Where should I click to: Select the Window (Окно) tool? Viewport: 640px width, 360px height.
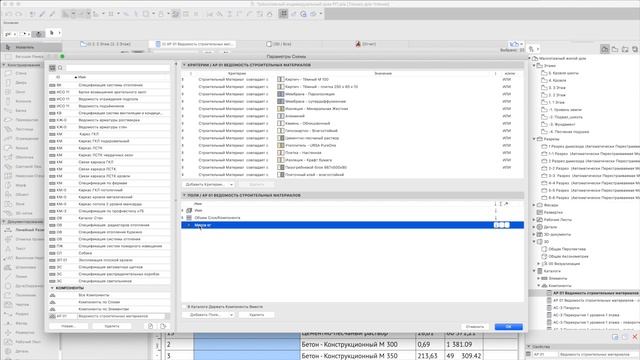(20, 92)
